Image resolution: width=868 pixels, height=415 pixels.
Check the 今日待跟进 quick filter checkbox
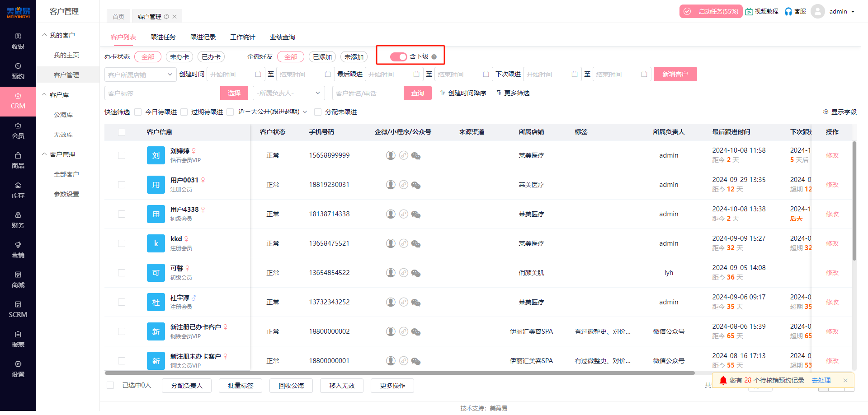pos(138,112)
